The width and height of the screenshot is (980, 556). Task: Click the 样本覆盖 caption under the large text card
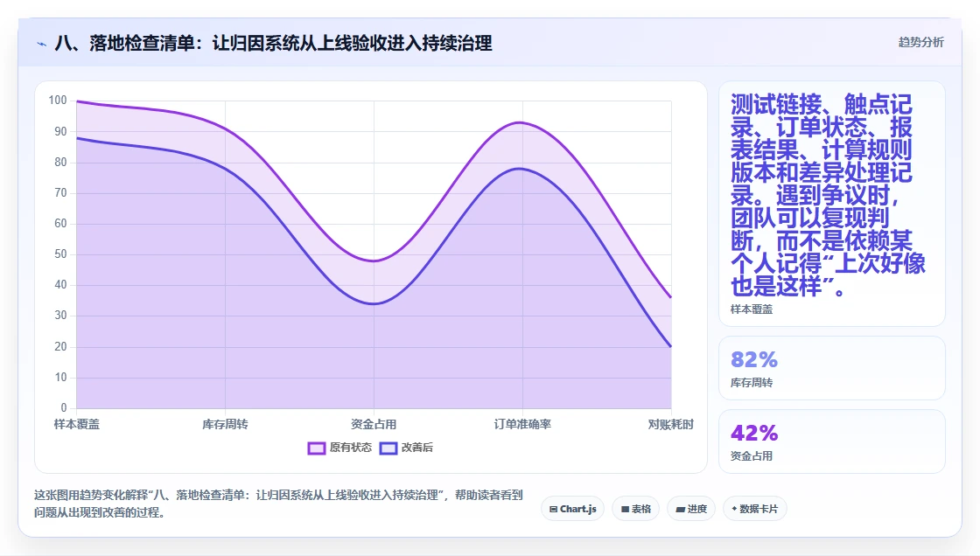tap(752, 309)
